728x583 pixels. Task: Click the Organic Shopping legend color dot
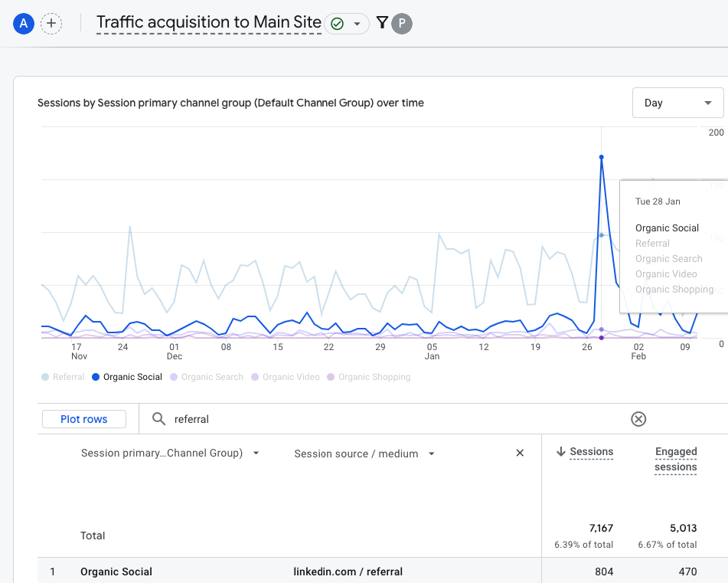click(331, 377)
